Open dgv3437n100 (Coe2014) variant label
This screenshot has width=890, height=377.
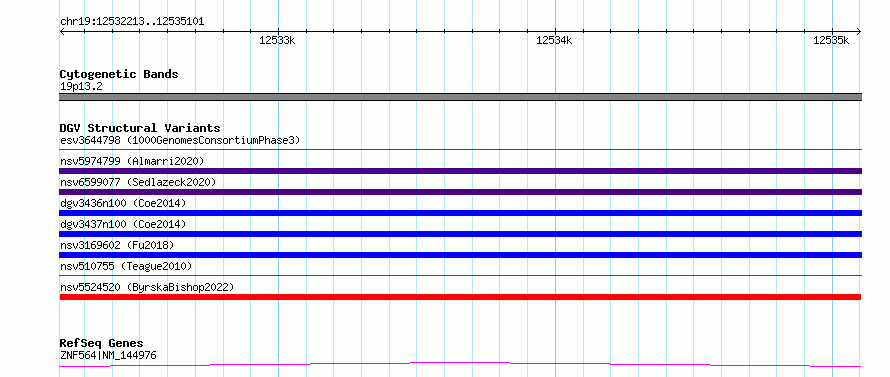pyautogui.click(x=123, y=224)
